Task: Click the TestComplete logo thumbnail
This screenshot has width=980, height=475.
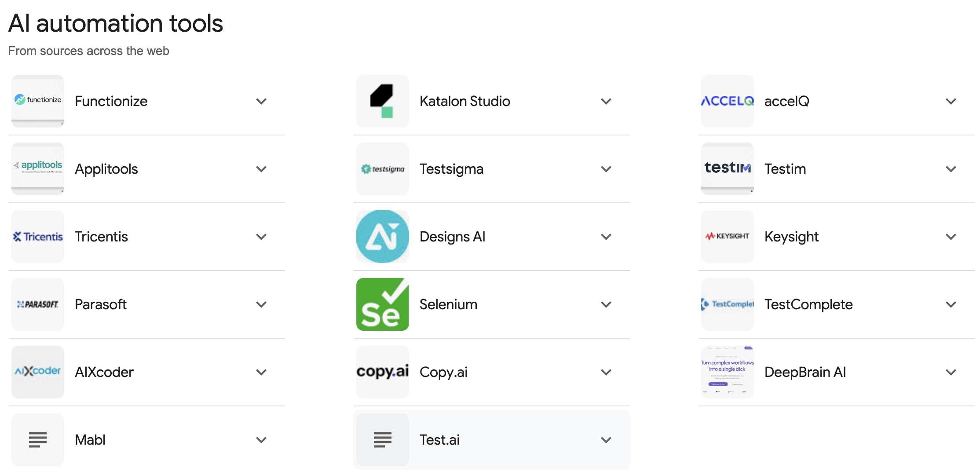Action: (x=728, y=304)
